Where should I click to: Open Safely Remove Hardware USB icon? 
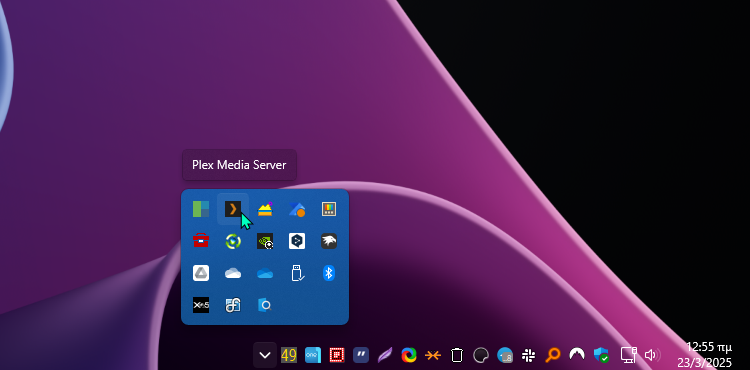click(x=297, y=273)
